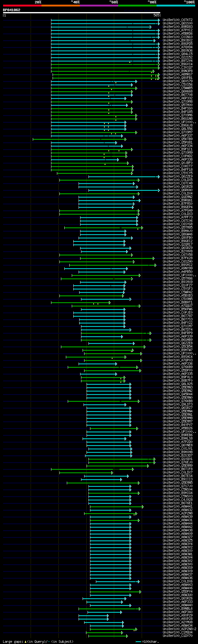Click hit UniRef100_B9F1C1

tap(178, 149)
